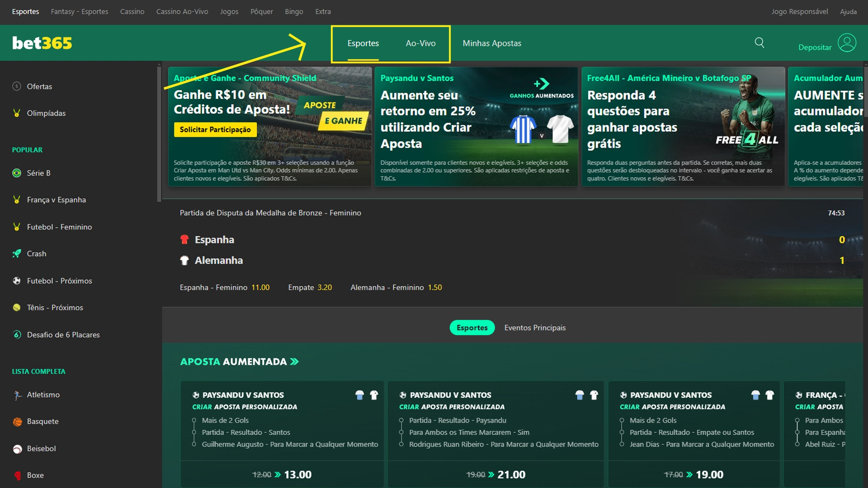Click the Futebol - Feminino laurel icon
The width and height of the screenshot is (868, 488).
pyautogui.click(x=17, y=227)
